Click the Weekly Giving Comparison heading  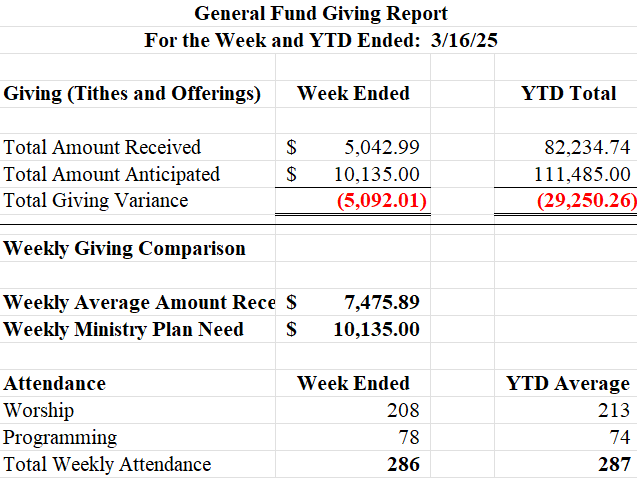point(125,248)
